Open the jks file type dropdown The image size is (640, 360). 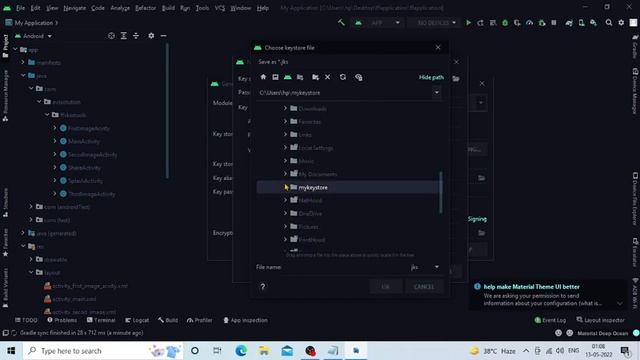coord(437,267)
